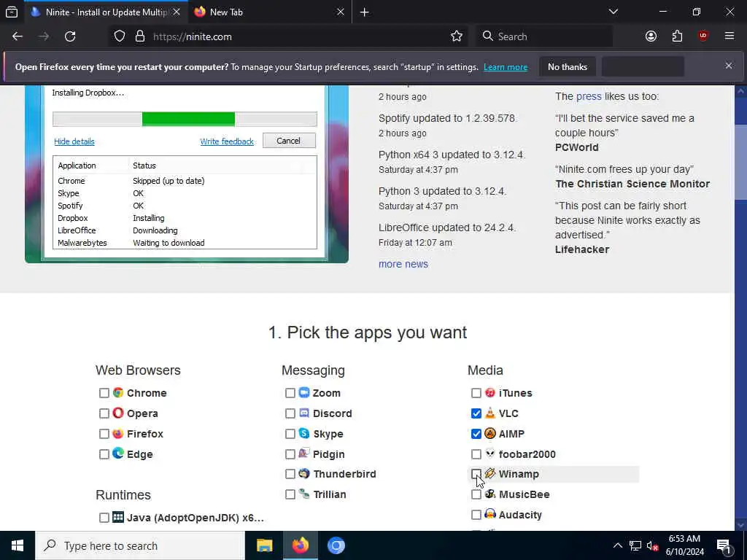Click the Firefox app icon in the list

tap(118, 433)
